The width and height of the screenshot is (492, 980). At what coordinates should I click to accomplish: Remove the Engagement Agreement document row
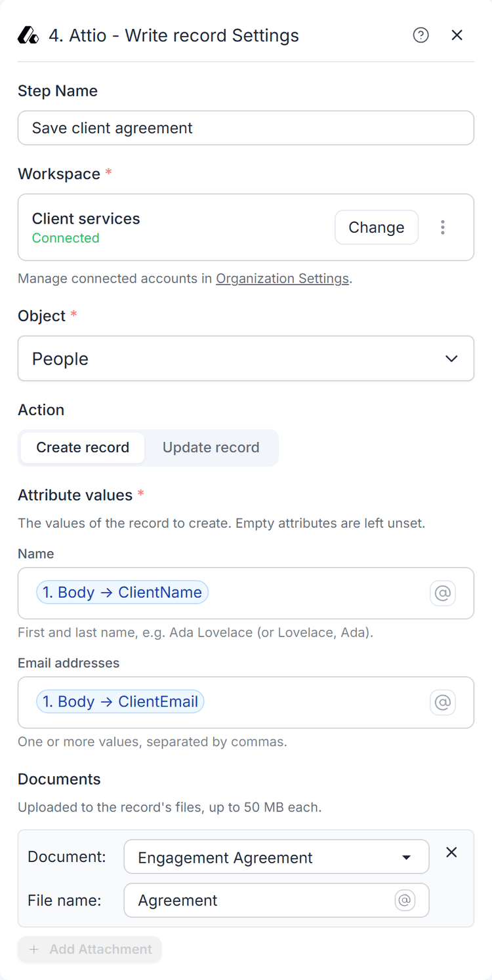(x=451, y=852)
